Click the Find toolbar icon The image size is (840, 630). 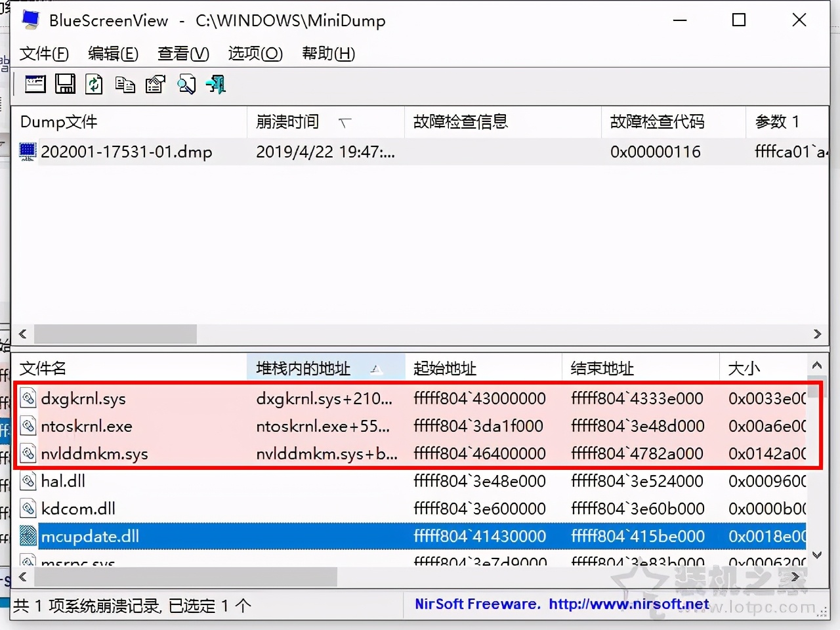[x=187, y=84]
